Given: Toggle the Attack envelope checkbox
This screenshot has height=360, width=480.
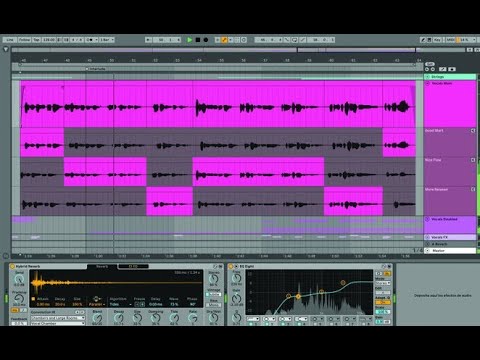Looking at the screenshot, I should click(33, 299).
